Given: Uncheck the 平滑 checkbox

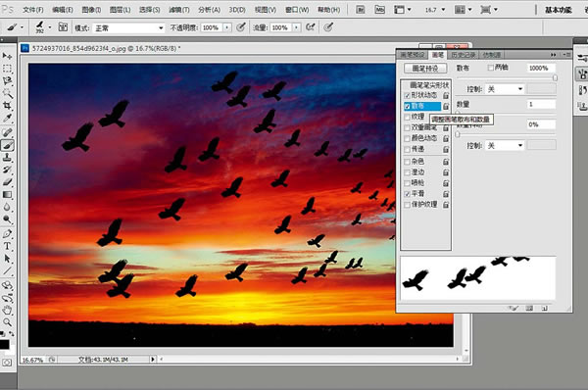Looking at the screenshot, I should 408,194.
